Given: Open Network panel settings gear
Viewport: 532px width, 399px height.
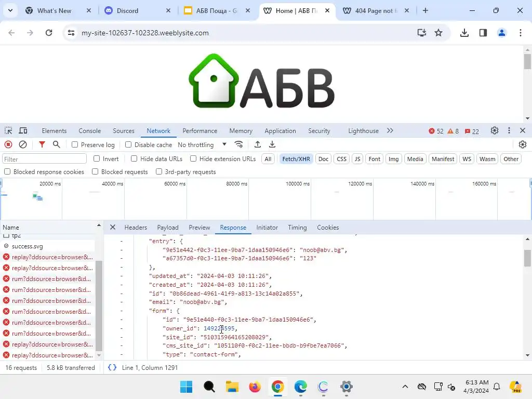Looking at the screenshot, I should pos(523,145).
